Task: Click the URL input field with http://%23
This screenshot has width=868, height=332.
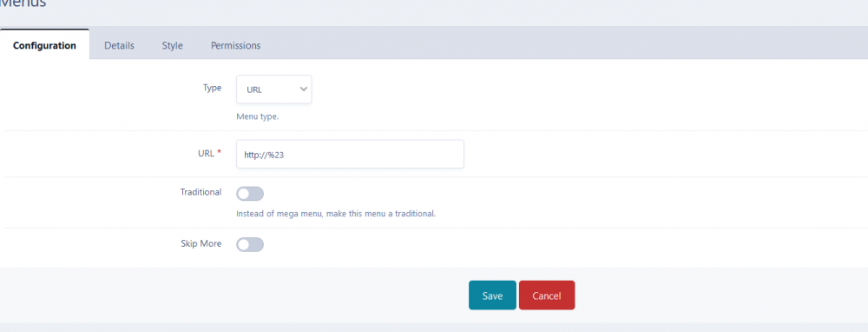Action: 350,154
